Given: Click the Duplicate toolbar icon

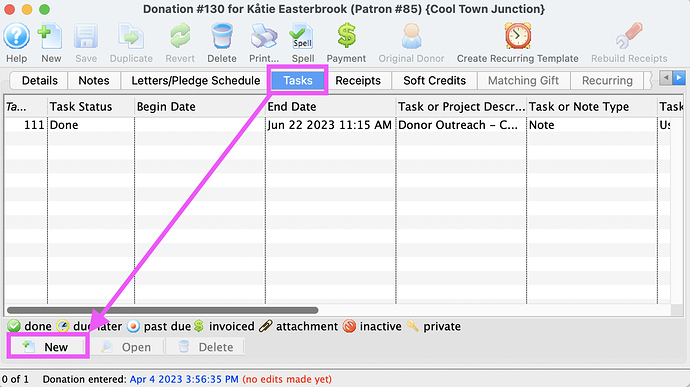Looking at the screenshot, I should pyautogui.click(x=131, y=36).
